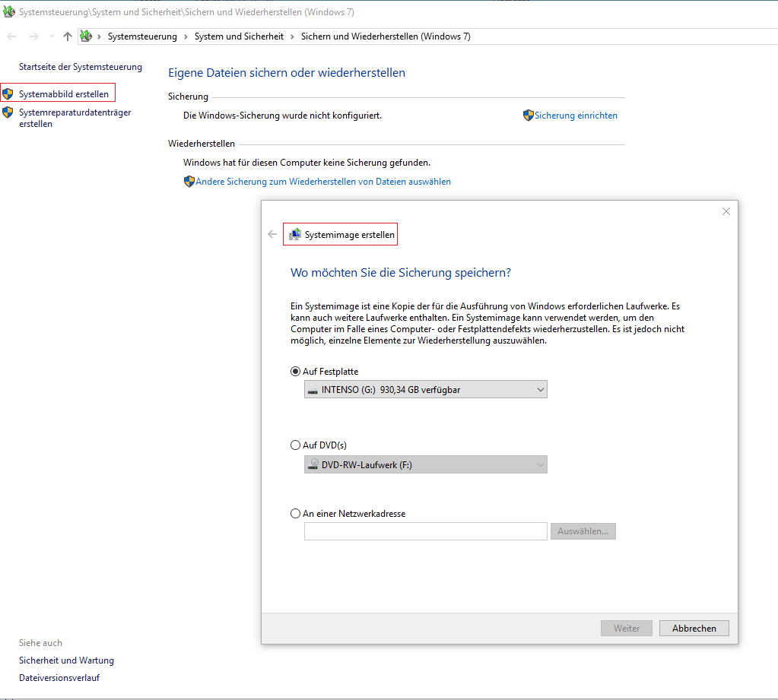Expand chevron after Systemsteuerung breadcrumb
The image size is (778, 700).
click(186, 36)
